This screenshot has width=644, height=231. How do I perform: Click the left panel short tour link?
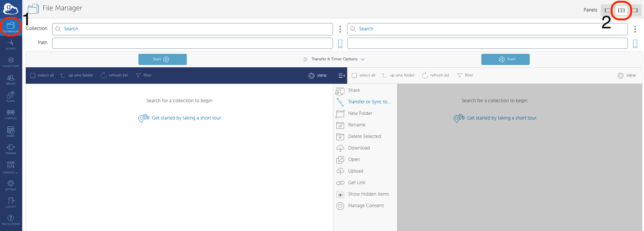186,118
